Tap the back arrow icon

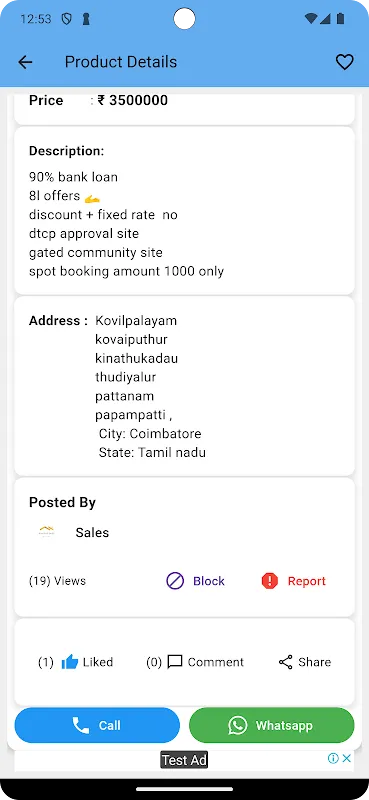pyautogui.click(x=25, y=62)
